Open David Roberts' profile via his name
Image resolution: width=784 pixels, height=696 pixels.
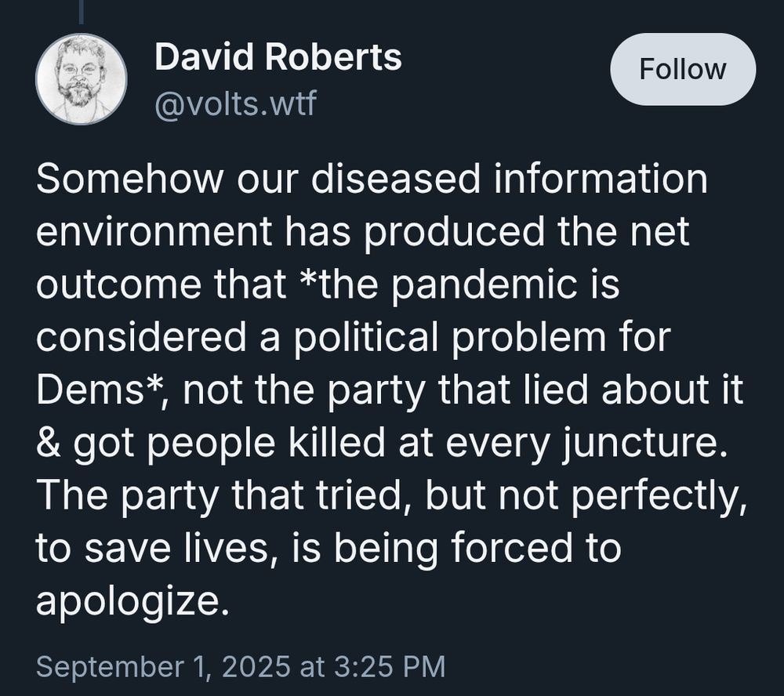pyautogui.click(x=278, y=56)
